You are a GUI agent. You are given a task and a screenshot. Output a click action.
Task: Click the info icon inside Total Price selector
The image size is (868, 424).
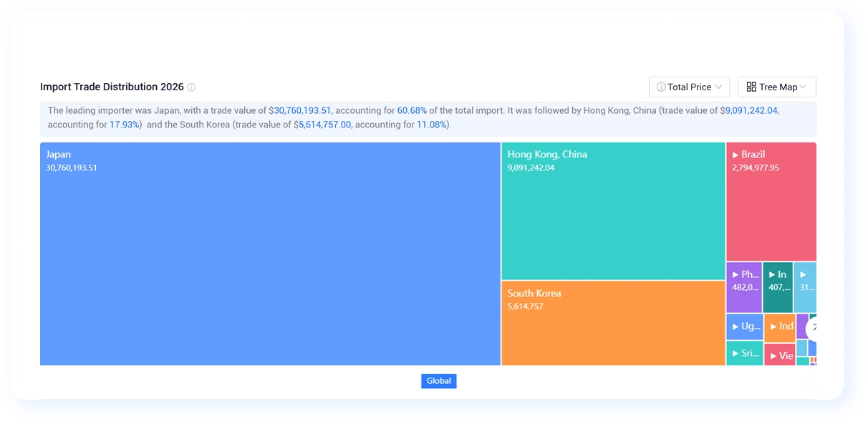pos(661,87)
